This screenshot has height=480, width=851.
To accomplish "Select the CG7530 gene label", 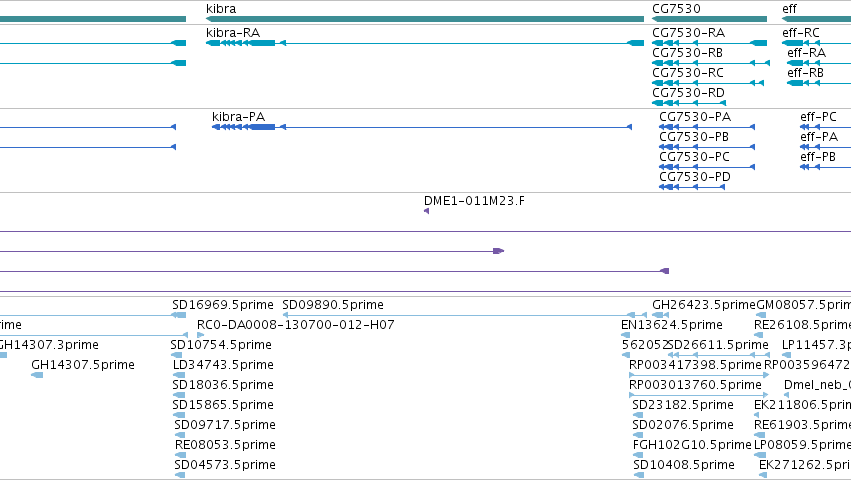I will (676, 9).
